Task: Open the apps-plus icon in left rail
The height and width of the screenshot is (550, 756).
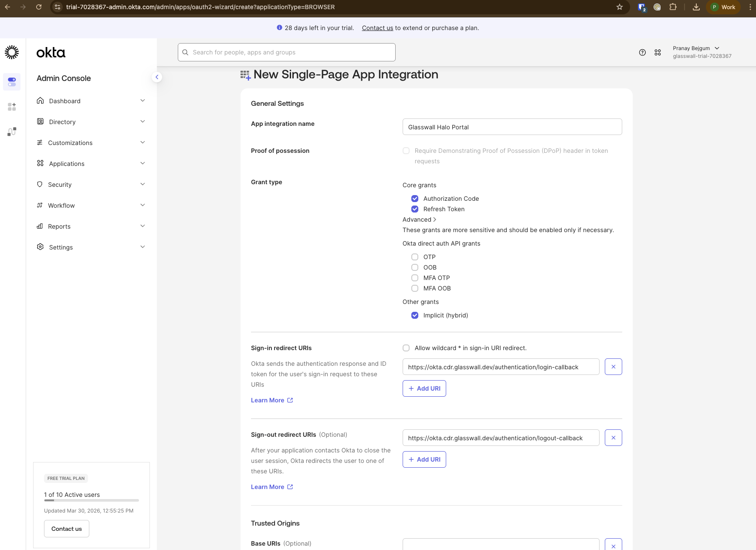Action: pyautogui.click(x=12, y=107)
